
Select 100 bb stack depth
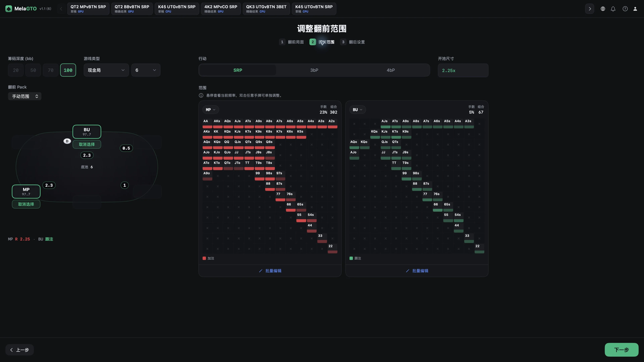[68, 70]
